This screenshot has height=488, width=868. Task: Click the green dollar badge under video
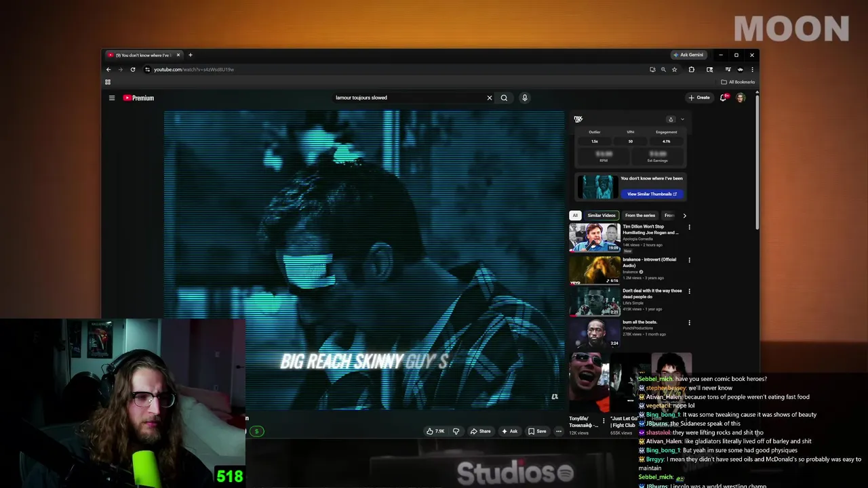(256, 431)
